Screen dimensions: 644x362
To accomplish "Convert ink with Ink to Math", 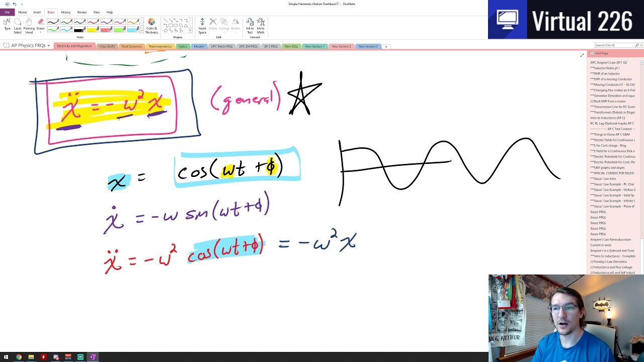I will tap(261, 26).
